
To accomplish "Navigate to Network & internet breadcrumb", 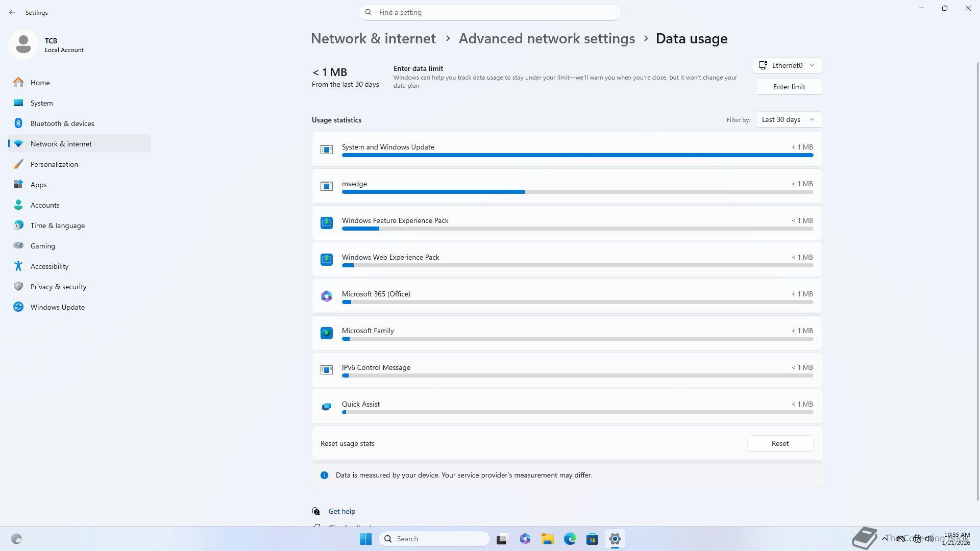I will pyautogui.click(x=373, y=39).
